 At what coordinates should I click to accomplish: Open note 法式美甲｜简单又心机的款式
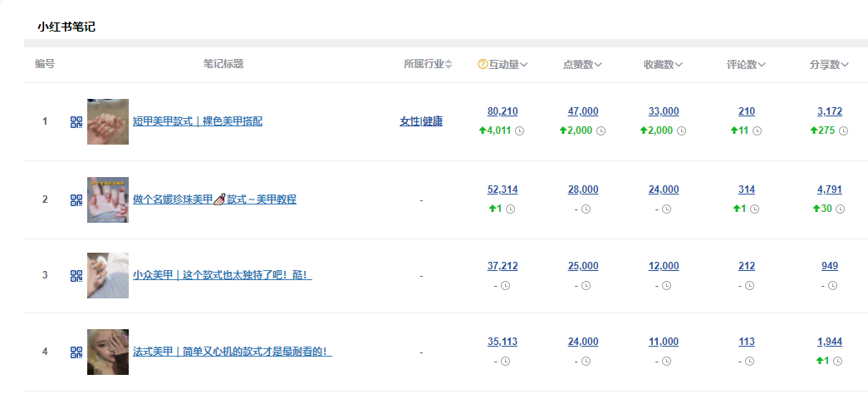pyautogui.click(x=233, y=352)
